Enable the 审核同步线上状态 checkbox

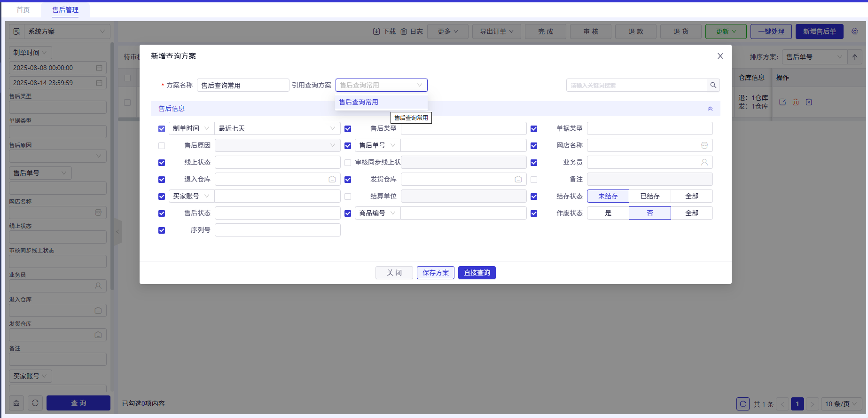(348, 163)
